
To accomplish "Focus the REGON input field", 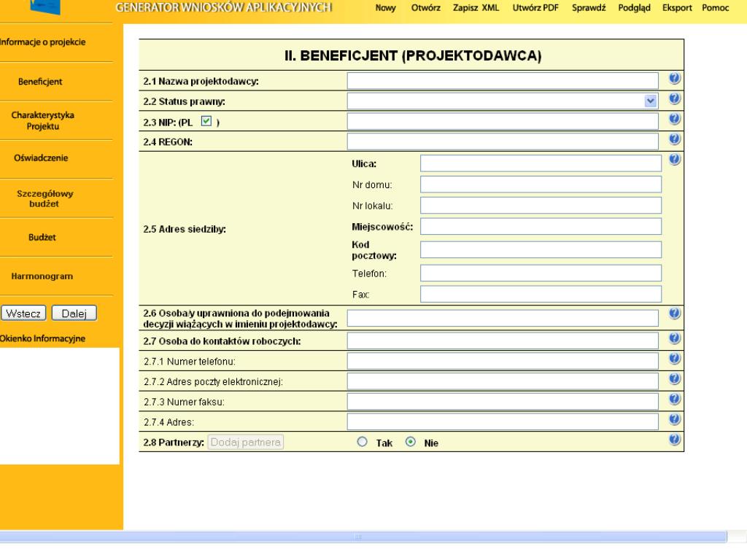I will pos(503,141).
